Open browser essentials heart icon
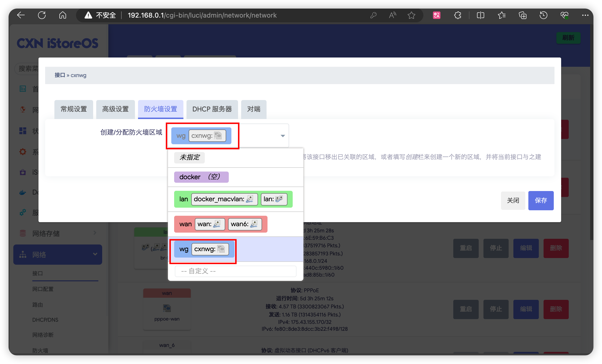 564,15
